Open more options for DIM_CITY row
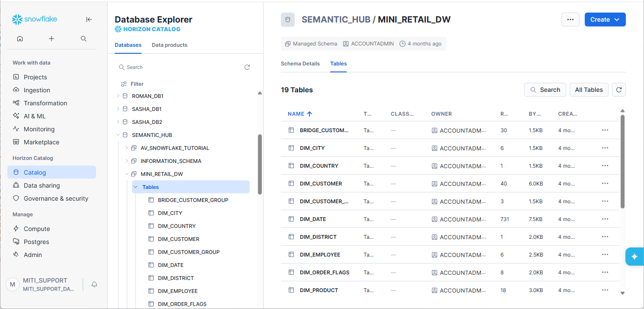The height and width of the screenshot is (309, 644). (605, 148)
